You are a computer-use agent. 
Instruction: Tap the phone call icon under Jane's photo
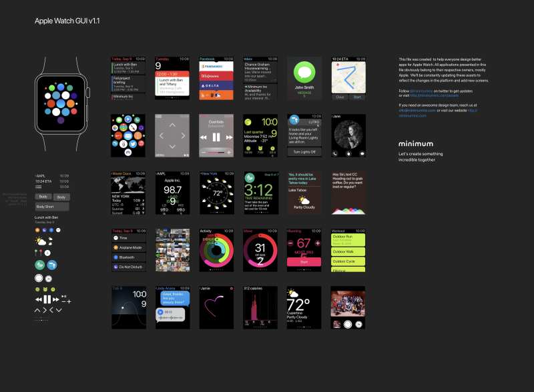coord(336,153)
